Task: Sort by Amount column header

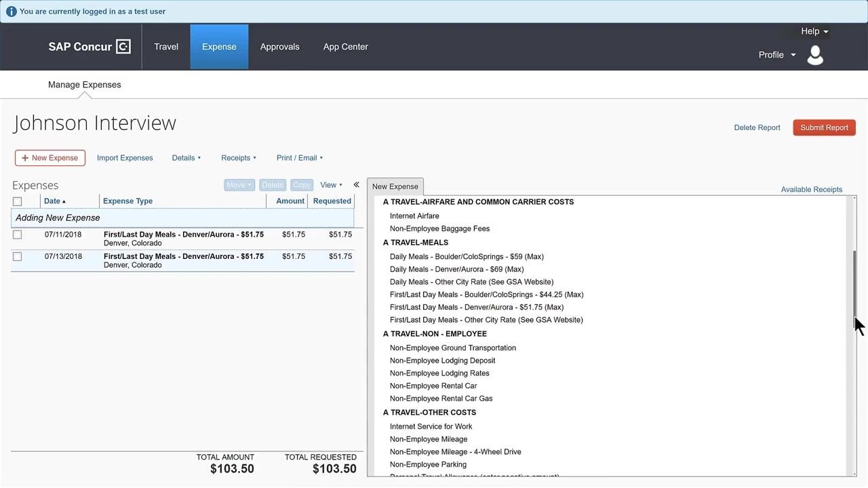Action: 290,201
